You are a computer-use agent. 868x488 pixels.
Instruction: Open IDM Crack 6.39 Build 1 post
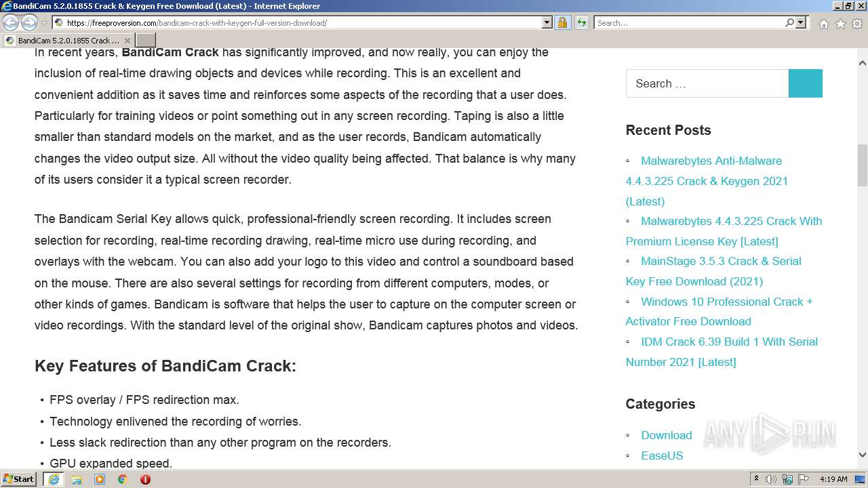722,352
